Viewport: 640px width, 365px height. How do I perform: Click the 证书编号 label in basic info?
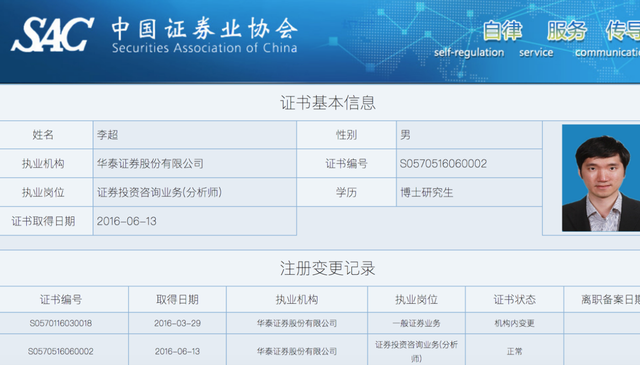[346, 164]
